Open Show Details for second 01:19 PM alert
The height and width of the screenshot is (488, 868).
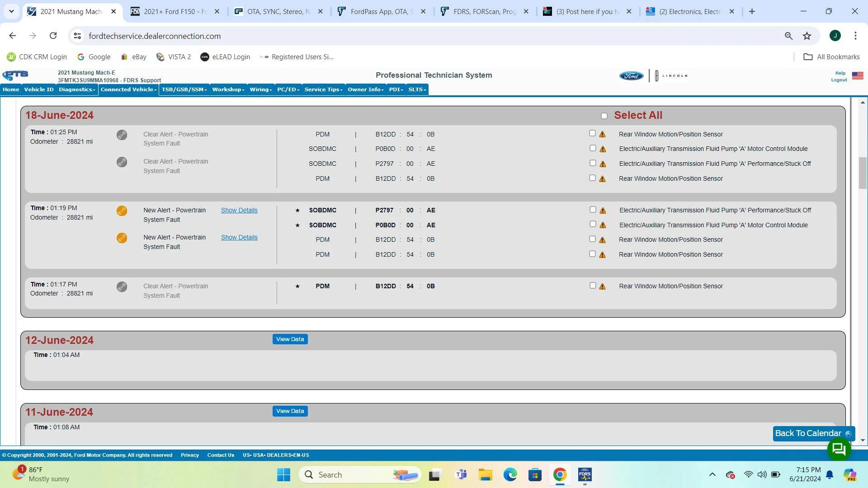pos(239,238)
